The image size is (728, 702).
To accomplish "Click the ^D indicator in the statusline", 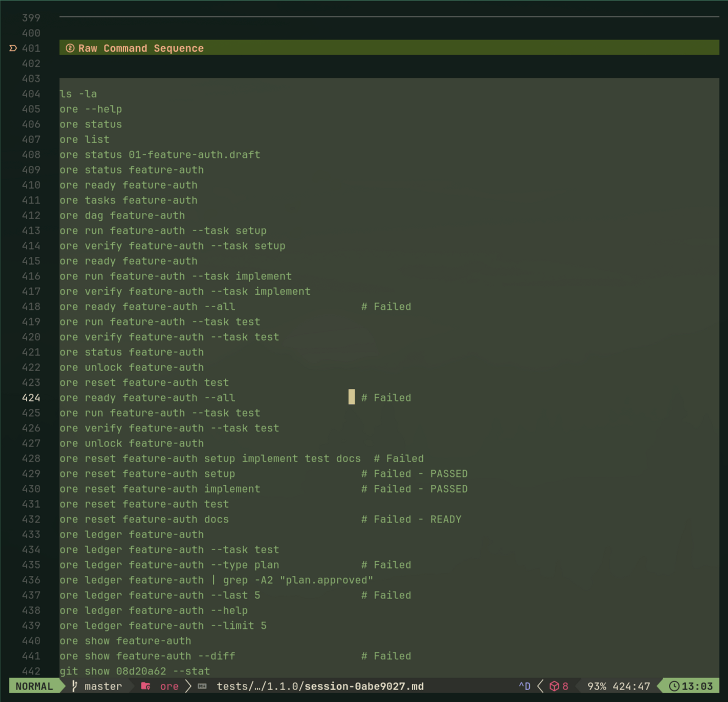I will 525,686.
